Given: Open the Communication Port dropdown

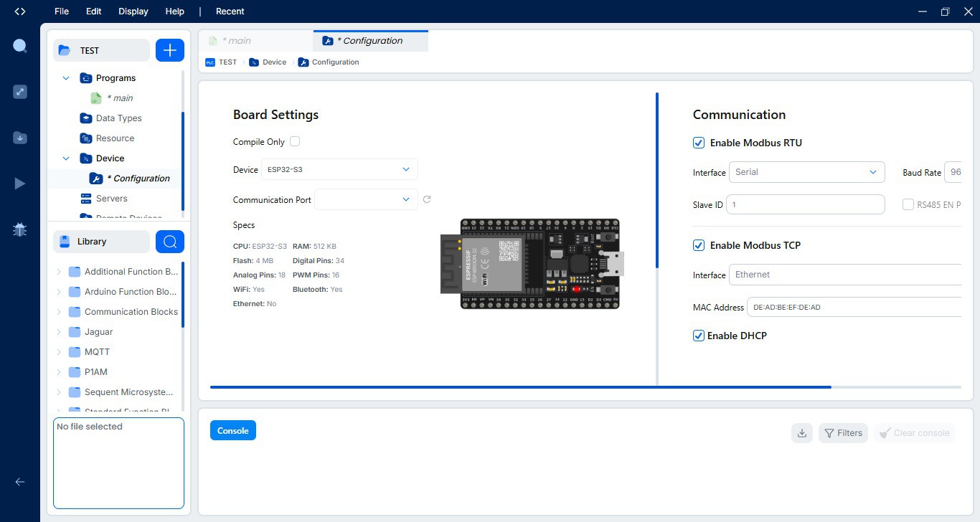Looking at the screenshot, I should tap(366, 199).
